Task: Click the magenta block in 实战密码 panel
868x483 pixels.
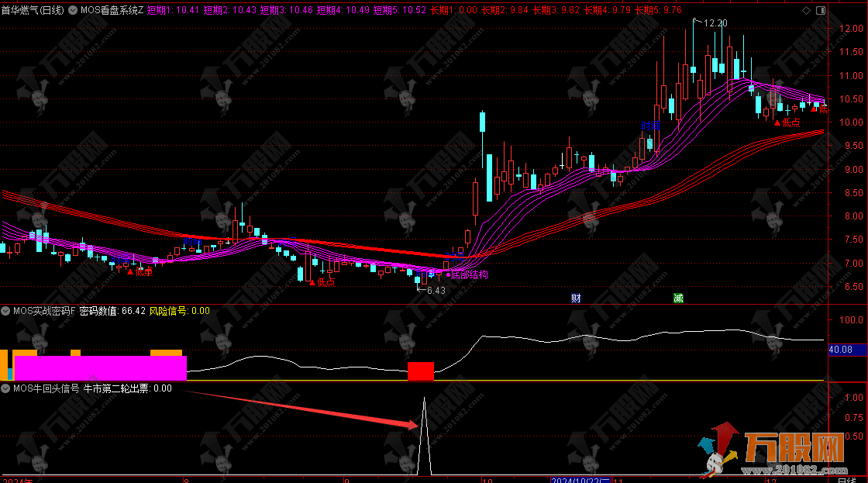Action: point(100,367)
